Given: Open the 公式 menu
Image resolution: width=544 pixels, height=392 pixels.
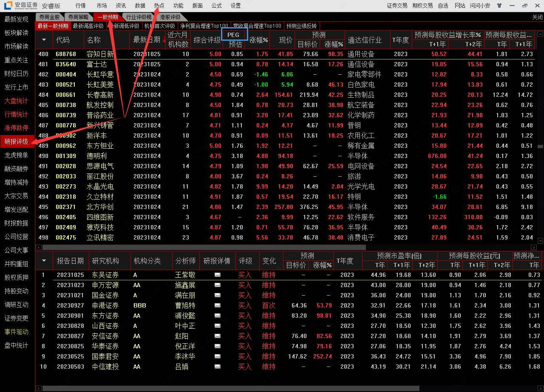Looking at the screenshot, I should (x=216, y=6).
